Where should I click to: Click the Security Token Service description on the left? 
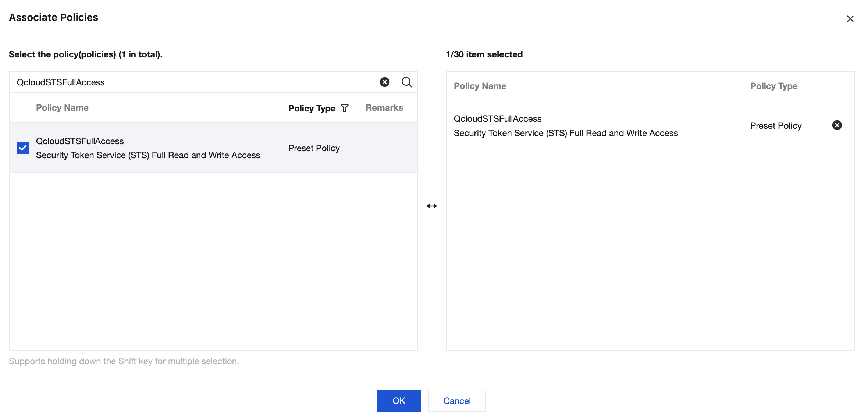pyautogui.click(x=148, y=155)
